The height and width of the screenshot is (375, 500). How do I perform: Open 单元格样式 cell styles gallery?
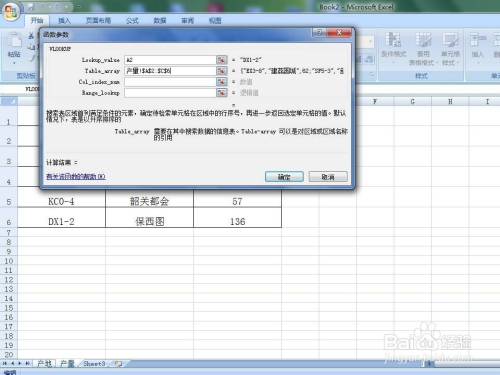[450, 49]
